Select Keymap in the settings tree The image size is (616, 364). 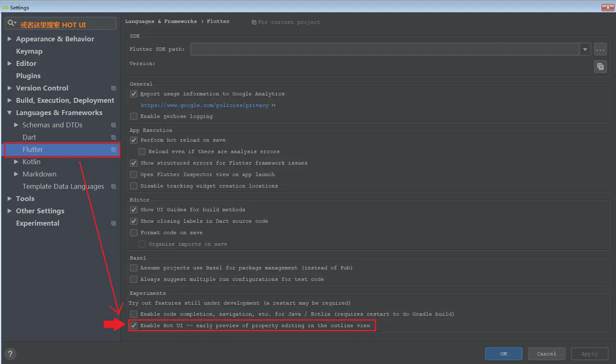pos(29,51)
